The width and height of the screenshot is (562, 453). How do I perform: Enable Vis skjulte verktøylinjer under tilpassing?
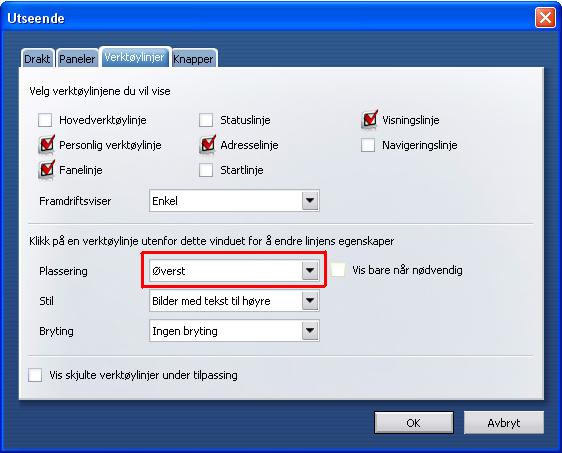click(35, 375)
